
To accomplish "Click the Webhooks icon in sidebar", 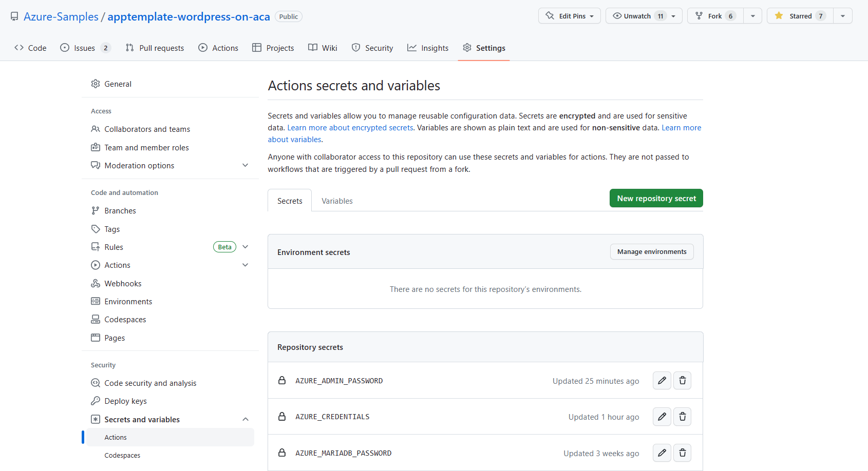I will (x=96, y=284).
